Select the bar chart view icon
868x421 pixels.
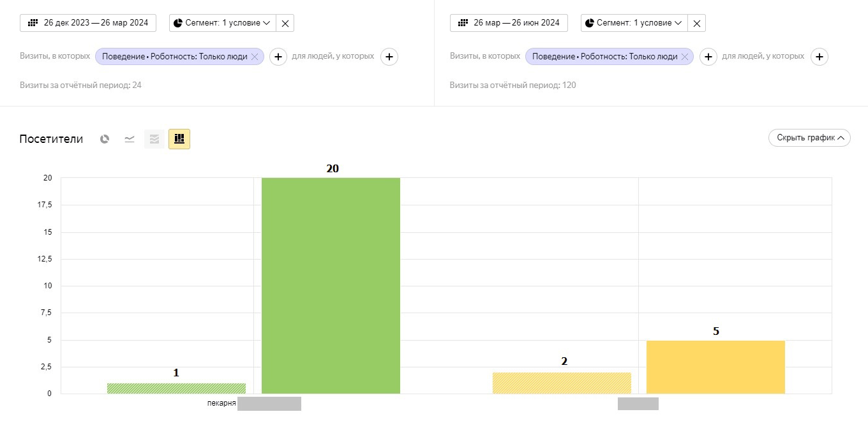tap(179, 138)
